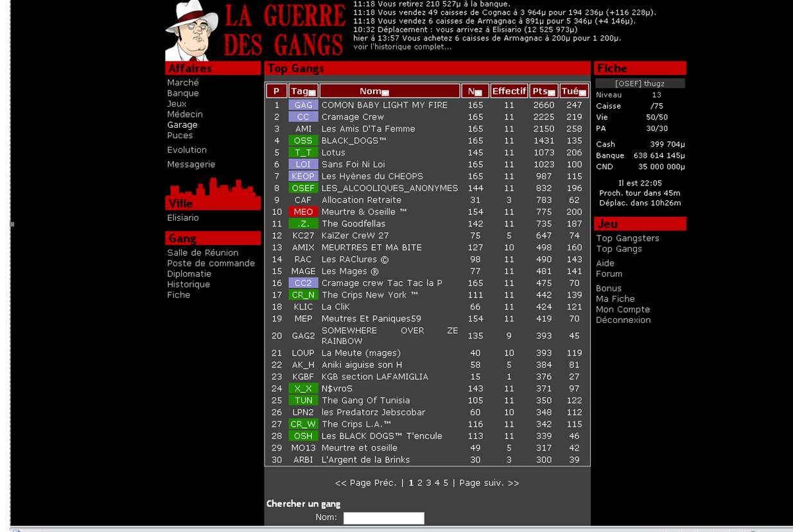Click the CC2 tag badge
The image size is (793, 532).
(303, 283)
